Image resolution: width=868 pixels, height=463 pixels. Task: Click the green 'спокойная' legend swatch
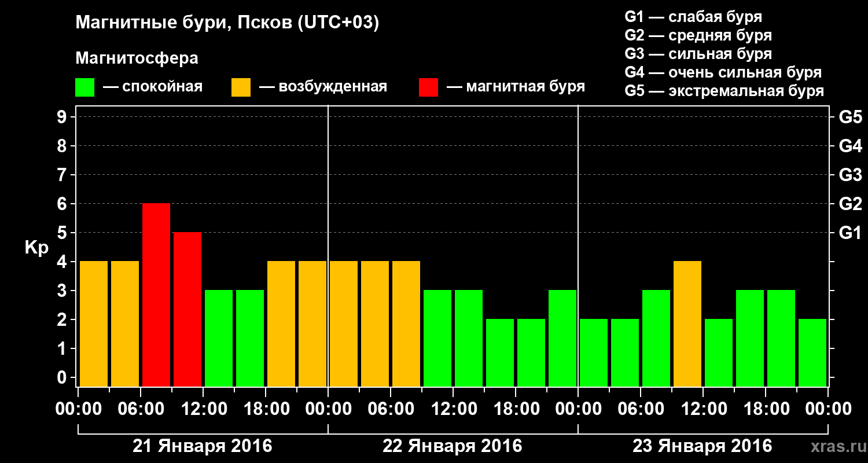(85, 87)
